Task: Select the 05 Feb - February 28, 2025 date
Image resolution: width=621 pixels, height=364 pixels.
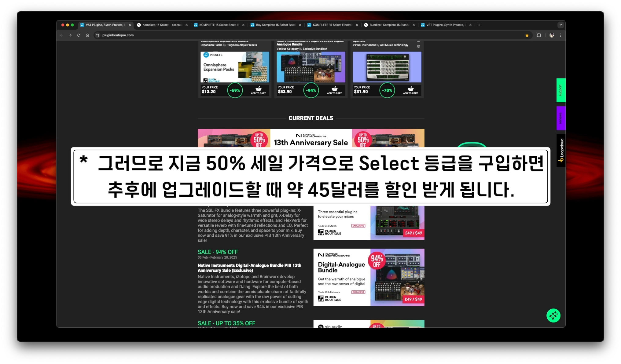Action: 217,257
